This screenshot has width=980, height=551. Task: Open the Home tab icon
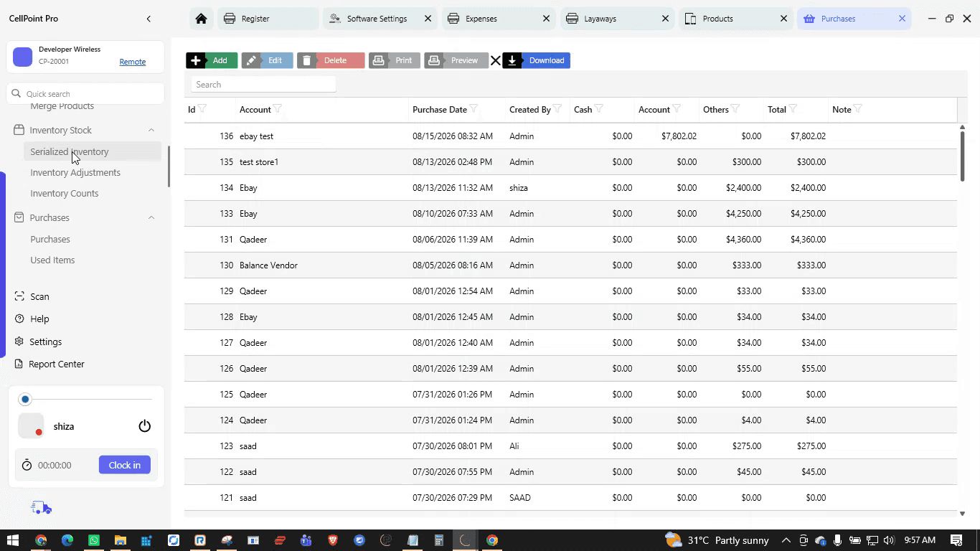[x=201, y=19]
